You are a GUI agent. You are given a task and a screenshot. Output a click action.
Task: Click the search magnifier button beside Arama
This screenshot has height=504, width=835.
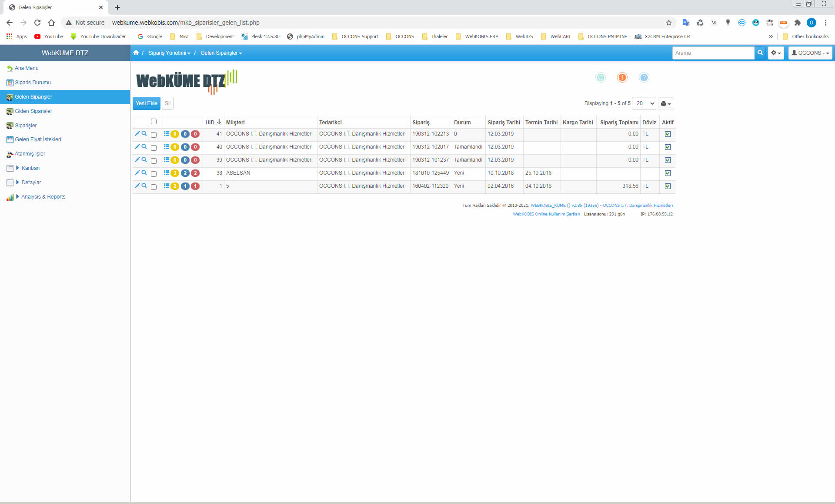tap(760, 53)
